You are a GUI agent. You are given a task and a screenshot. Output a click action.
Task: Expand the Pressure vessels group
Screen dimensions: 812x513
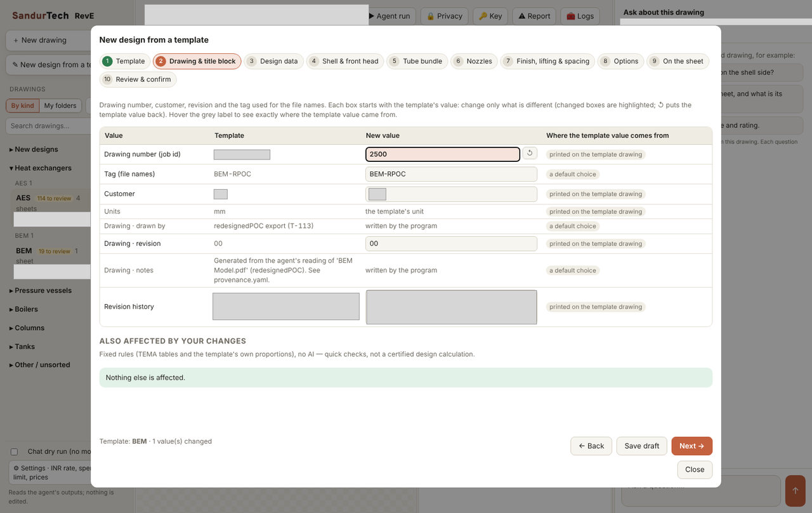[40, 291]
